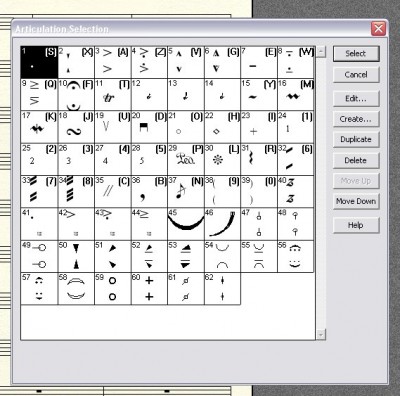Viewport: 400px width, 396px height.
Task: Select the triple tremolo in cell 34
Action: [76, 192]
